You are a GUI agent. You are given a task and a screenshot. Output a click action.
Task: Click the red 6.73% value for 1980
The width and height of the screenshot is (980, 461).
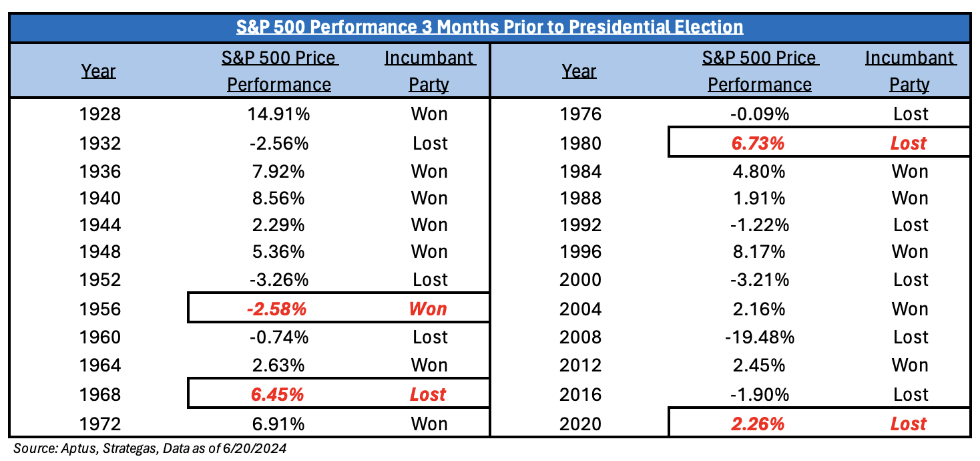coord(760,144)
